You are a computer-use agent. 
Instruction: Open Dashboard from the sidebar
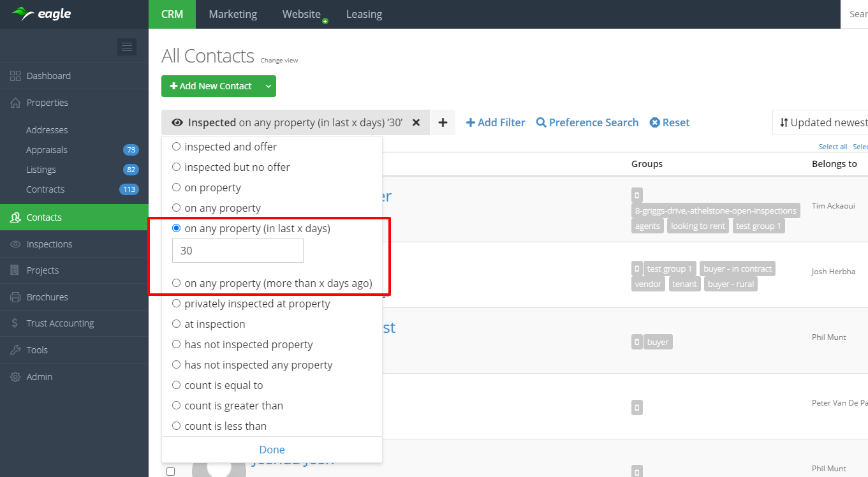[48, 76]
